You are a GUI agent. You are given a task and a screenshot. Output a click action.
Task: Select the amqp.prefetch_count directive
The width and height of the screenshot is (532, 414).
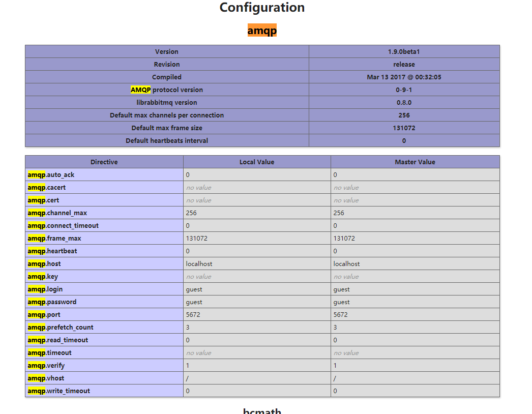tap(61, 328)
